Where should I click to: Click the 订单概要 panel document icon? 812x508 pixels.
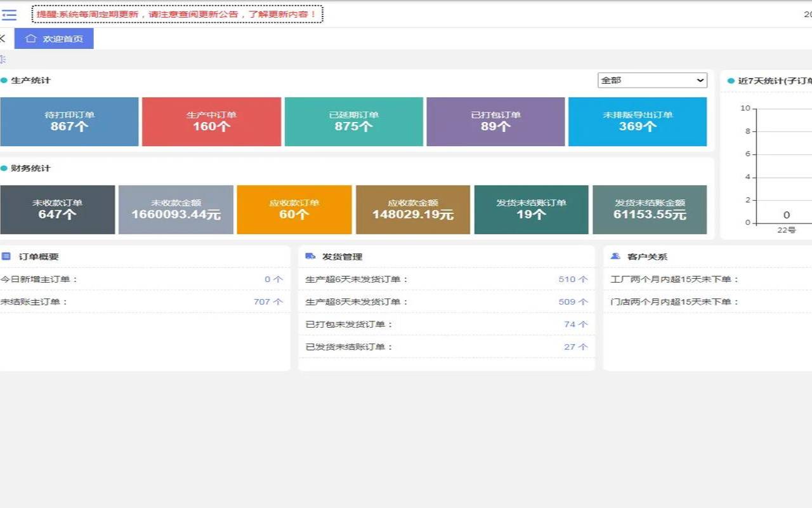(x=8, y=256)
